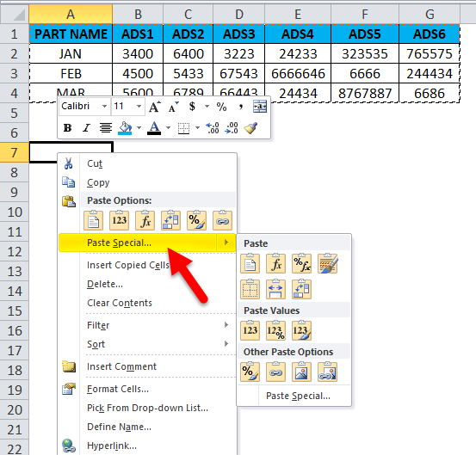Image resolution: width=476 pixels, height=455 pixels.
Task: Toggle Italic in the mini toolbar
Action: [x=86, y=128]
